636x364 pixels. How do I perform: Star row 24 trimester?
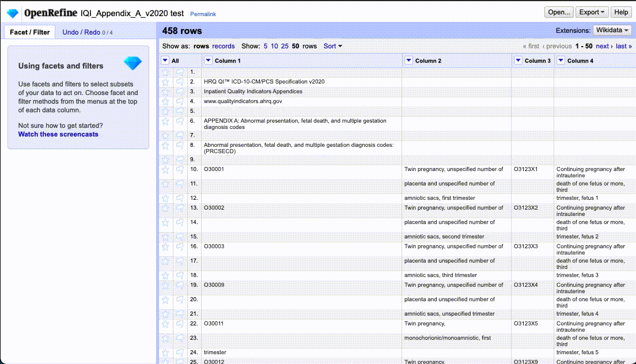pyautogui.click(x=165, y=353)
